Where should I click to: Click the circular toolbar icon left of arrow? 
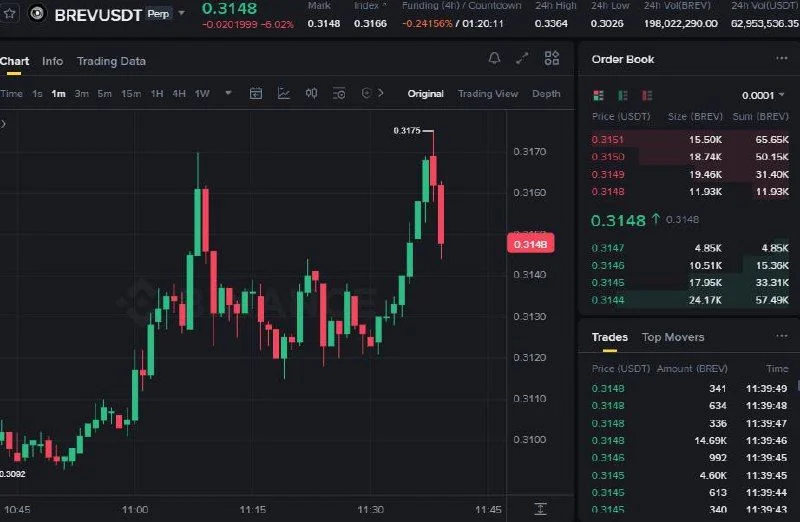click(x=366, y=93)
